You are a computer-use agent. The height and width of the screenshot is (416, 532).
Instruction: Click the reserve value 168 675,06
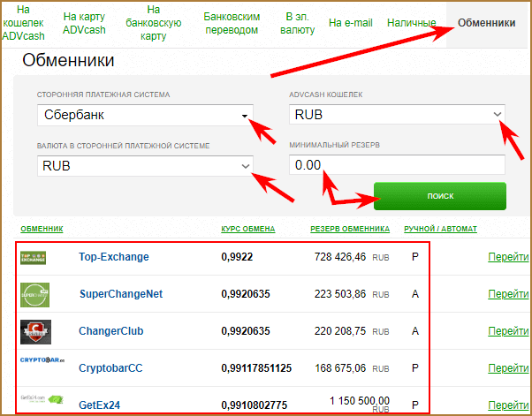tap(340, 368)
